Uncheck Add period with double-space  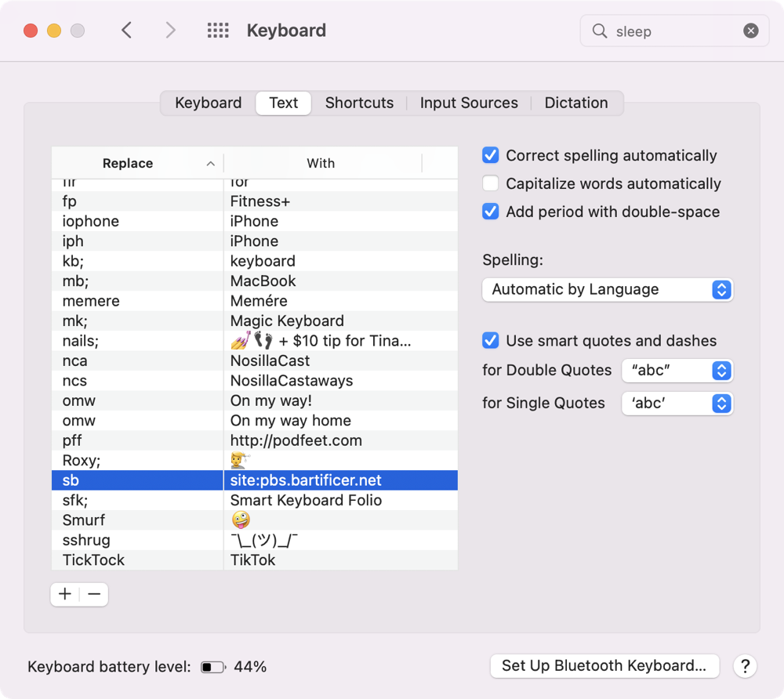pyautogui.click(x=491, y=212)
